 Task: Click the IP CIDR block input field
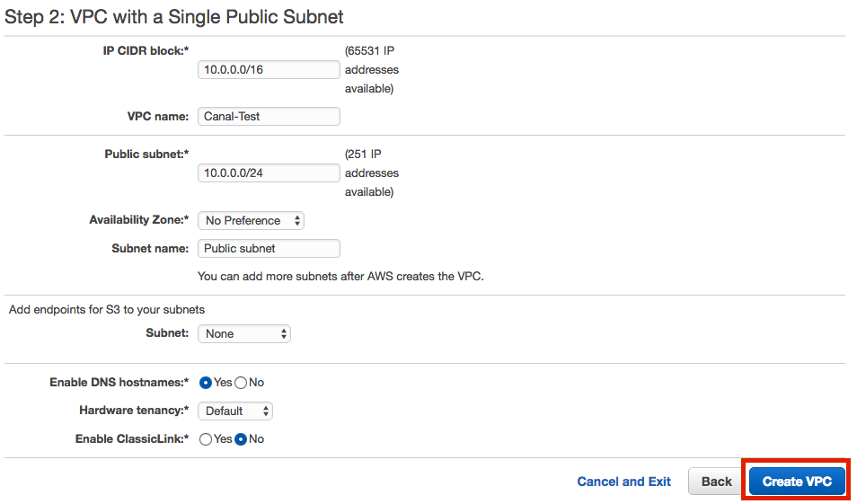(269, 69)
